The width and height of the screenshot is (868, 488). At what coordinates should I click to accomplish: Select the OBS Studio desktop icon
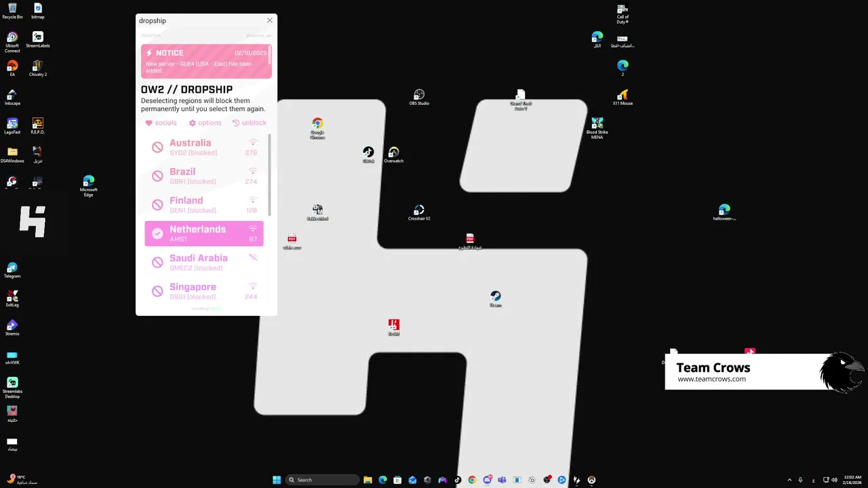pos(419,98)
